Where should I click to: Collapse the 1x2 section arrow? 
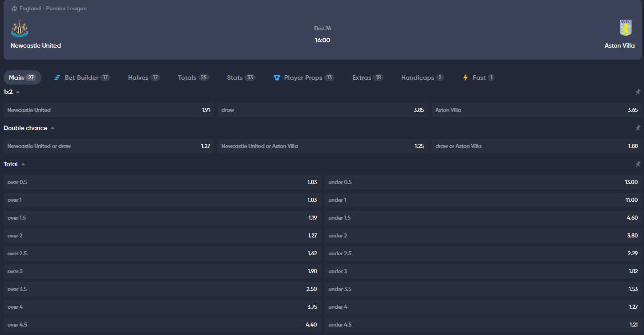(x=18, y=92)
